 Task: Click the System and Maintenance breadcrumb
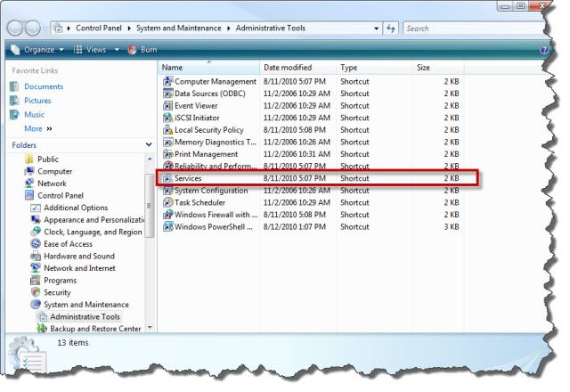click(178, 28)
